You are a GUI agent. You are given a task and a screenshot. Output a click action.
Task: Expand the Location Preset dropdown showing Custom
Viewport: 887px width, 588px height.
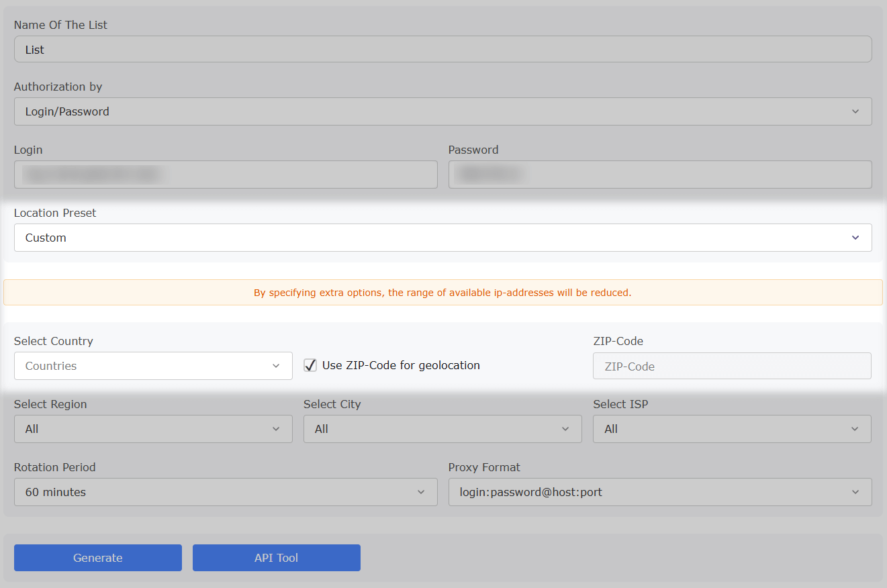[x=443, y=238]
